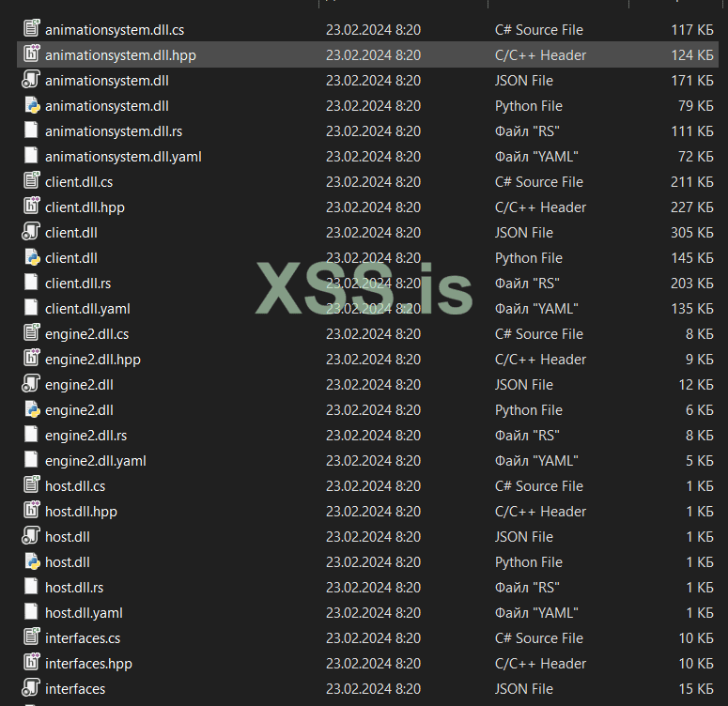The height and width of the screenshot is (706, 728).
Task: Select the interfaces JSON file name
Action: click(75, 689)
